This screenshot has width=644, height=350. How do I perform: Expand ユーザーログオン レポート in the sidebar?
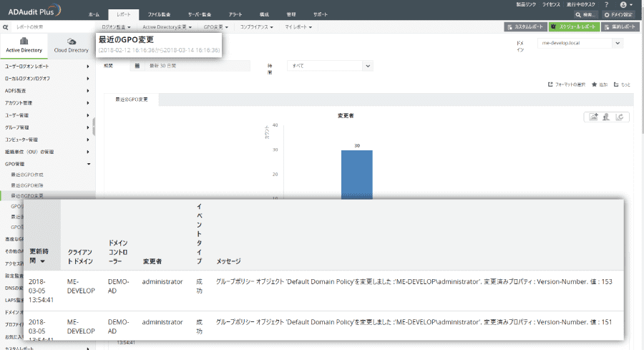47,67
